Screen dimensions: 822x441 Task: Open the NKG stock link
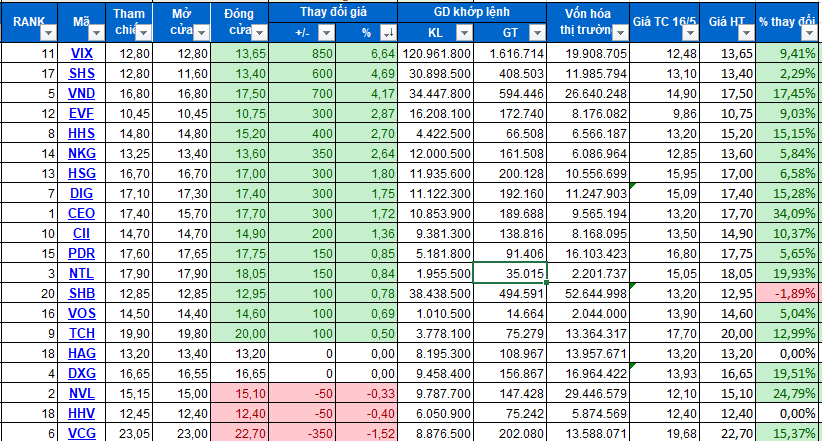pyautogui.click(x=82, y=153)
